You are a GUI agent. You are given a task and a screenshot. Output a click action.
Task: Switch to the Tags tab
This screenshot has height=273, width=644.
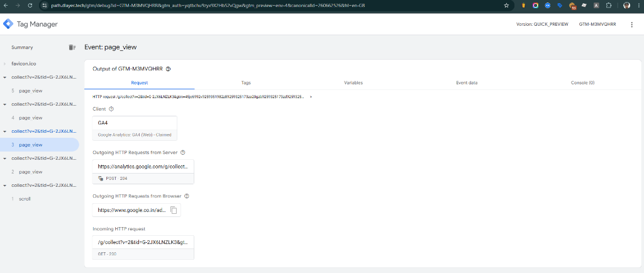246,82
